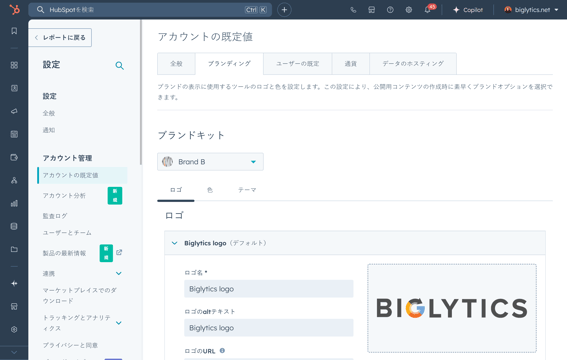Open the settings gear in top bar
This screenshot has height=360, width=567.
[x=409, y=10]
